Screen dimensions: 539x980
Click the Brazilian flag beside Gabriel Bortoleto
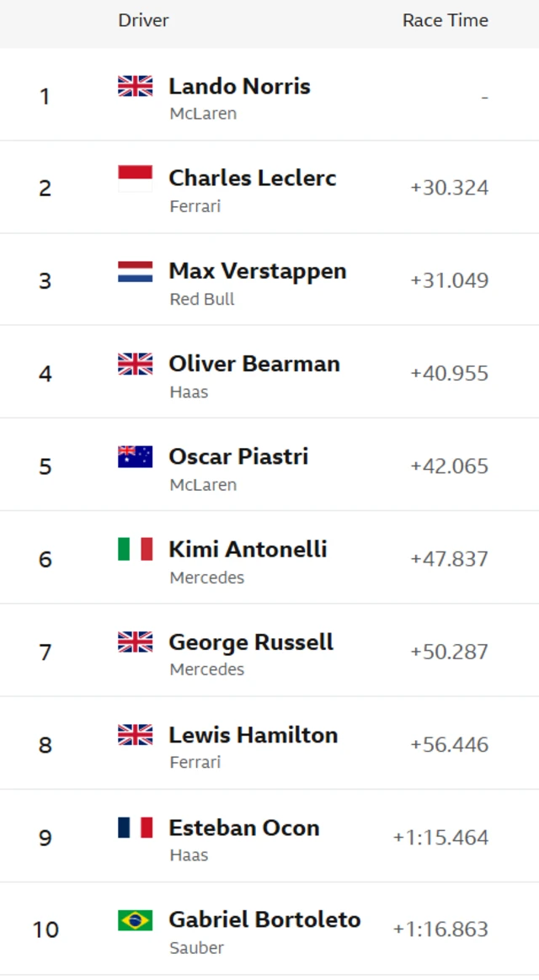[x=135, y=920]
